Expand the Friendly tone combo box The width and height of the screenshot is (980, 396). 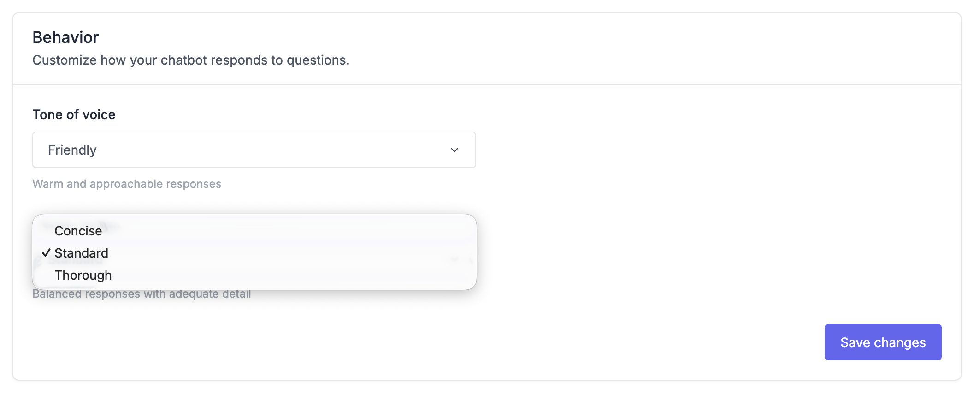coord(254,150)
